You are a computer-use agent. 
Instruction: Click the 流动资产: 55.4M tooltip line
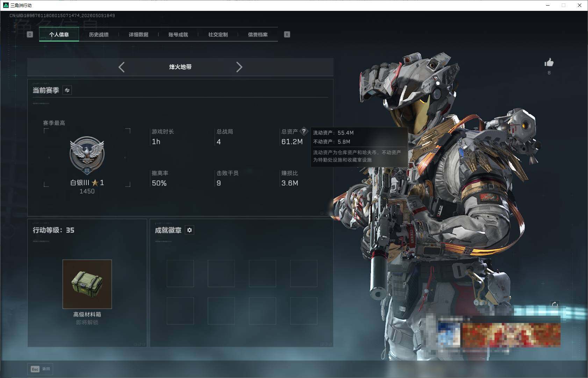pos(333,133)
